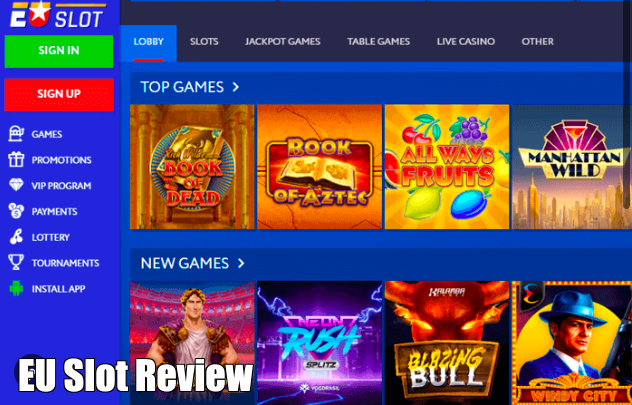
Task: Click the green Sign In button
Action: click(59, 51)
